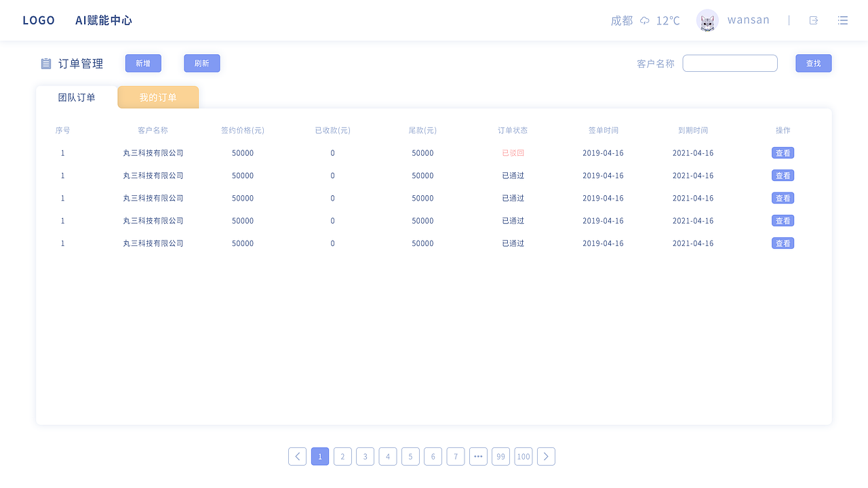This screenshot has width=868, height=488.
Task: Click the clipboard icon beside 订单管理 title
Action: (45, 63)
